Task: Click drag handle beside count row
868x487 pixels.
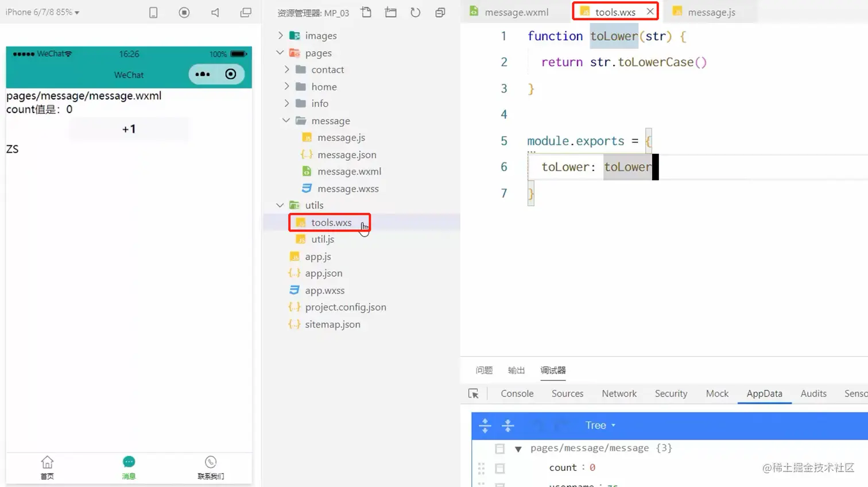Action: click(481, 468)
